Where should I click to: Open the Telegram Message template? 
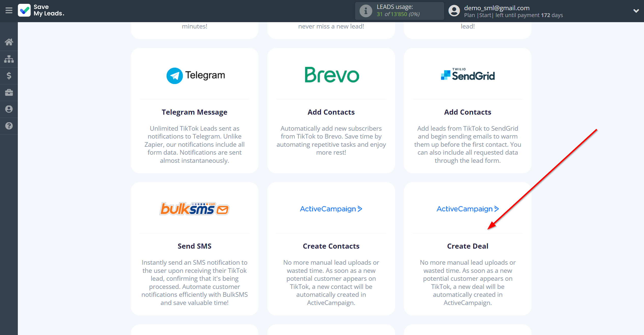coord(194,112)
